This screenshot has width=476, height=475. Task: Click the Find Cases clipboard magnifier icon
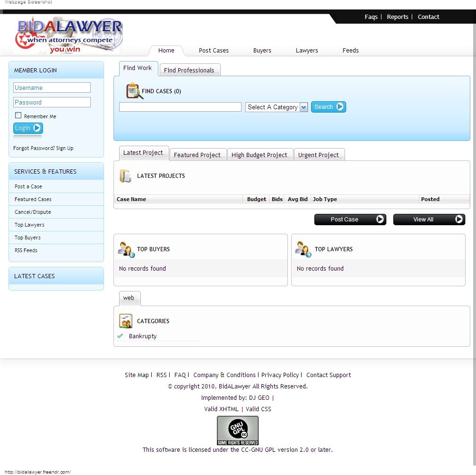pyautogui.click(x=134, y=91)
